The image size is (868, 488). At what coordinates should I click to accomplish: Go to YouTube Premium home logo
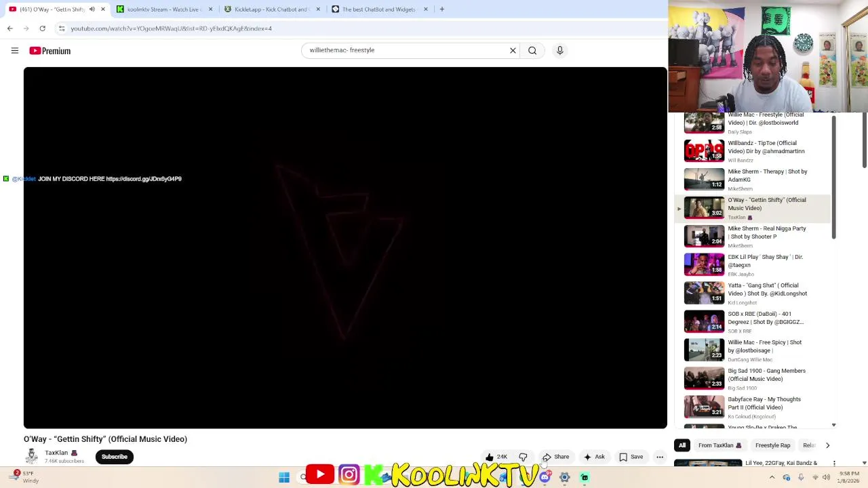(50, 51)
